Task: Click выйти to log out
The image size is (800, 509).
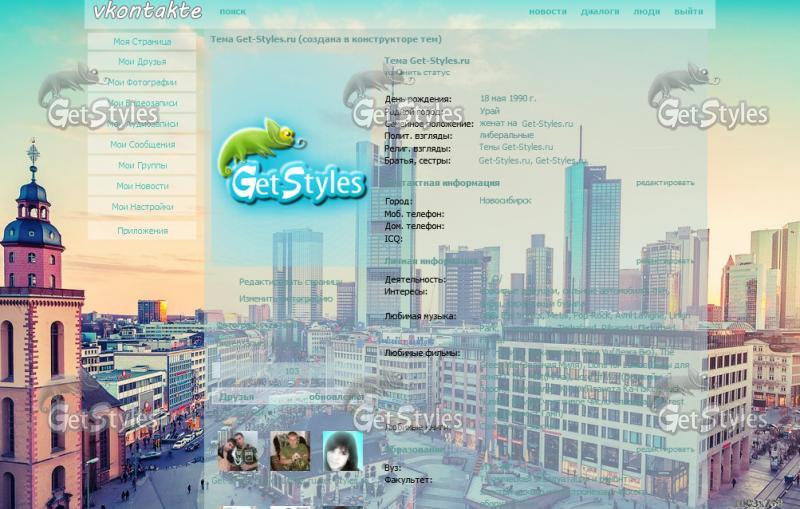Action: pyautogui.click(x=688, y=11)
